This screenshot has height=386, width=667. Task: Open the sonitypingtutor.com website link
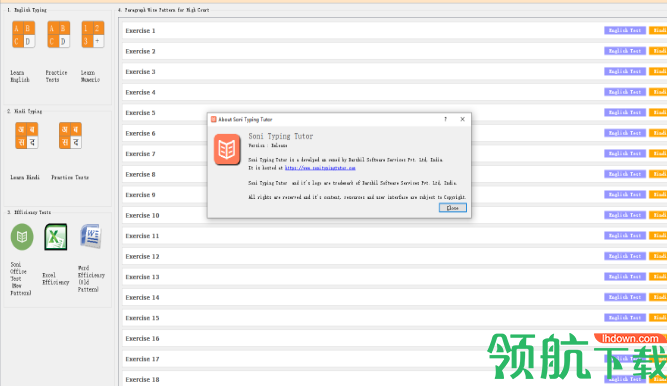pos(320,168)
